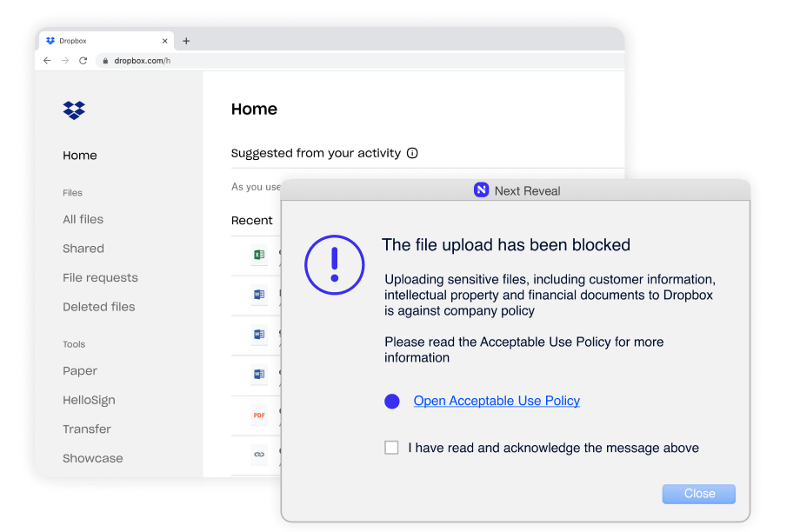Open the link item in Recent list
The image size is (800, 532).
[259, 454]
